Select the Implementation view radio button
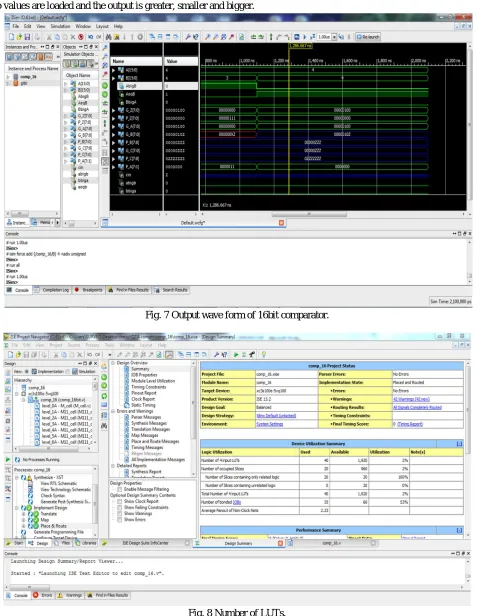The image size is (477, 616). pos(27,372)
